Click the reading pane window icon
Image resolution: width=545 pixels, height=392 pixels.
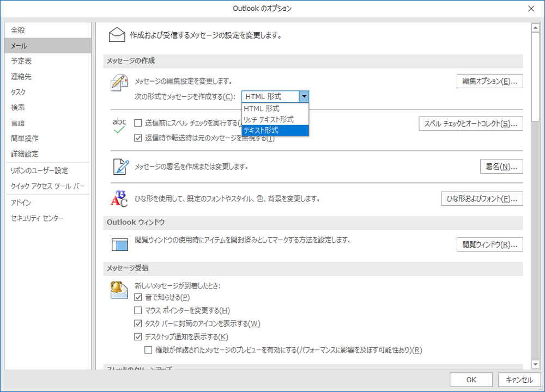[119, 244]
